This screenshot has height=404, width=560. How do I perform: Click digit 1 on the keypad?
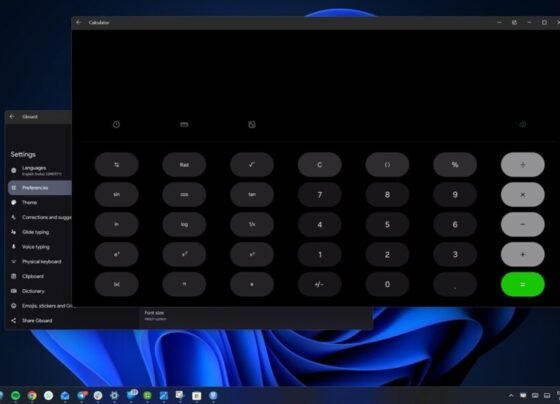pyautogui.click(x=320, y=255)
